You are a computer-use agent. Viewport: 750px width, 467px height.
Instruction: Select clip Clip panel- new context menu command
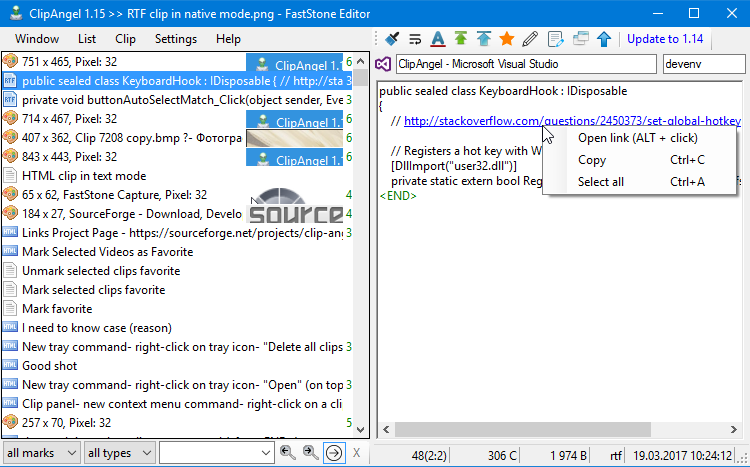pos(177,404)
